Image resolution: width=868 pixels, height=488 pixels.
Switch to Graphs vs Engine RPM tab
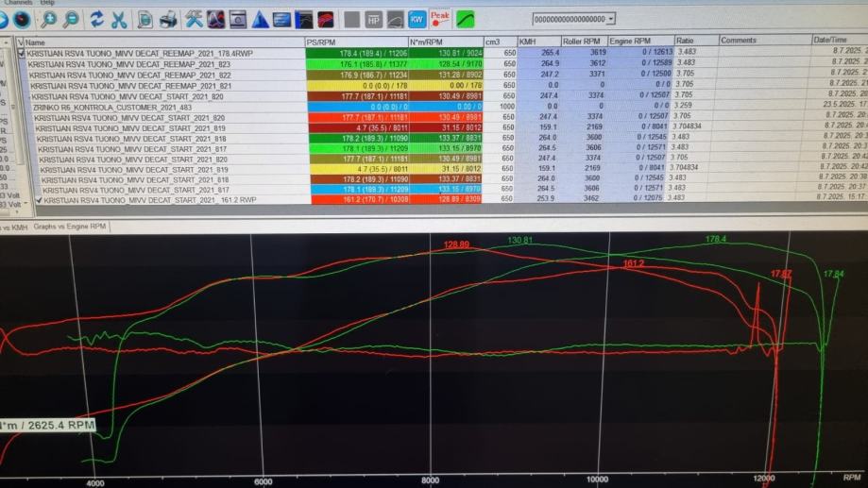(70, 227)
